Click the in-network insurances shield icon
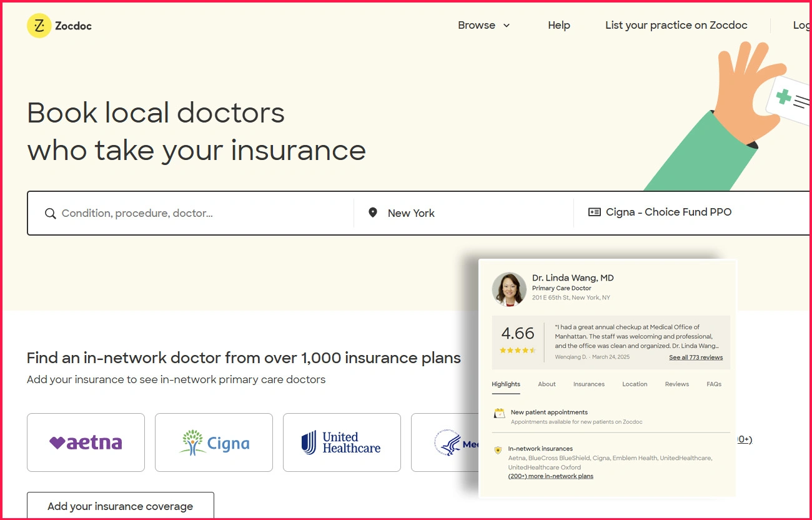This screenshot has width=812, height=520. point(498,449)
